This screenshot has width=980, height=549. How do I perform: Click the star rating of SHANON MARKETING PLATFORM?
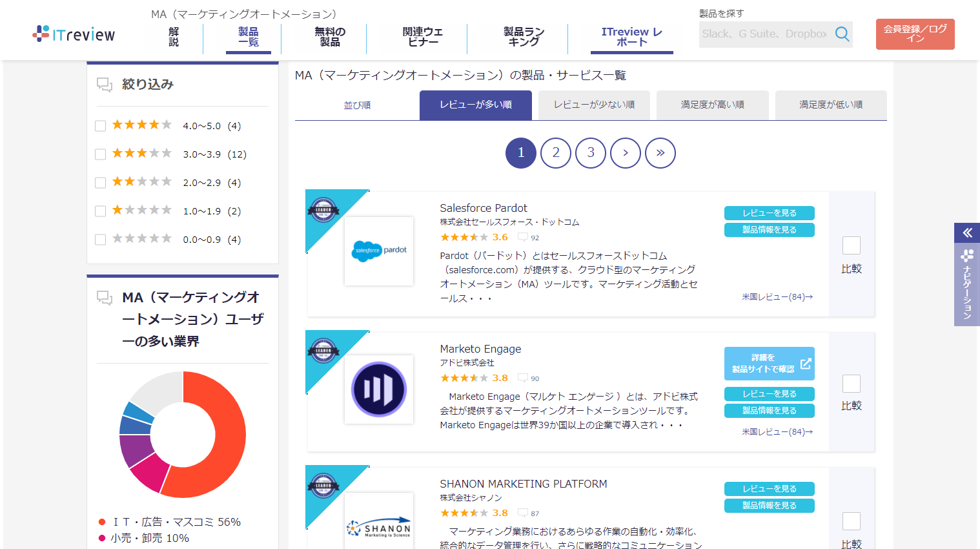(464, 513)
